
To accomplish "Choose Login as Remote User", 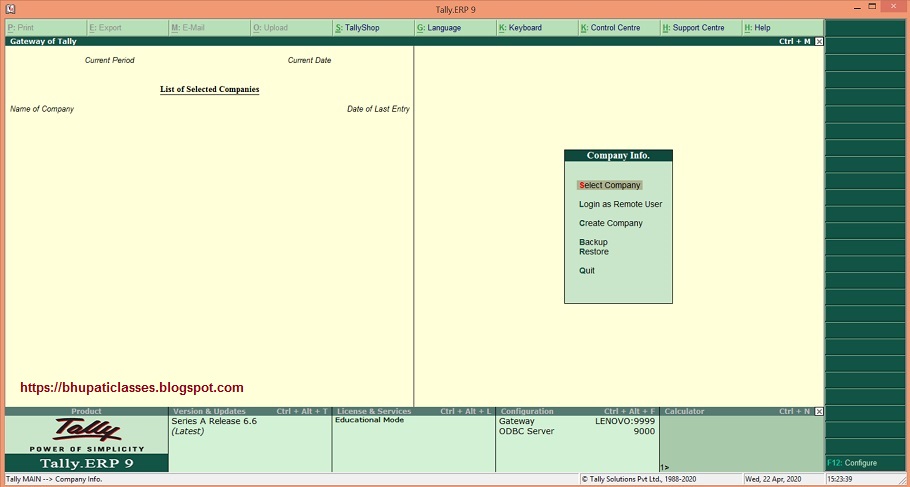I will coord(620,204).
